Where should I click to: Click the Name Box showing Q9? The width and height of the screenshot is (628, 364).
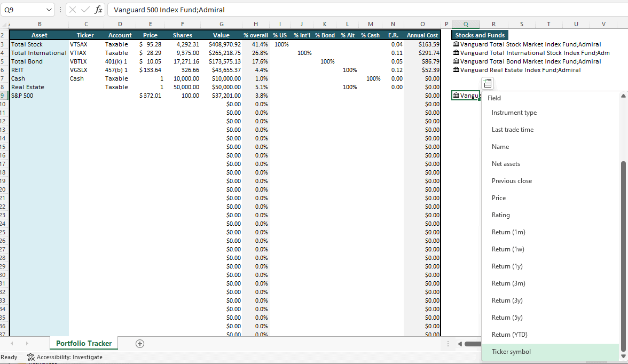point(23,10)
